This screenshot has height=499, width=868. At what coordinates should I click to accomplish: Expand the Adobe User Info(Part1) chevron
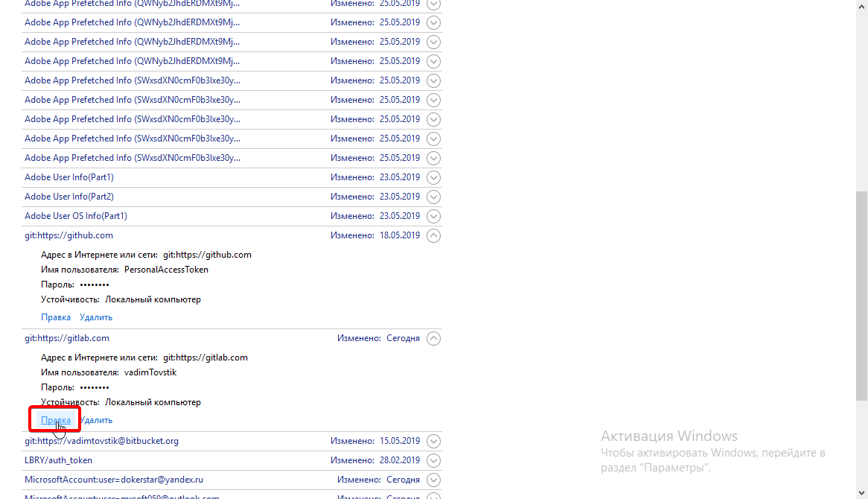(x=433, y=177)
